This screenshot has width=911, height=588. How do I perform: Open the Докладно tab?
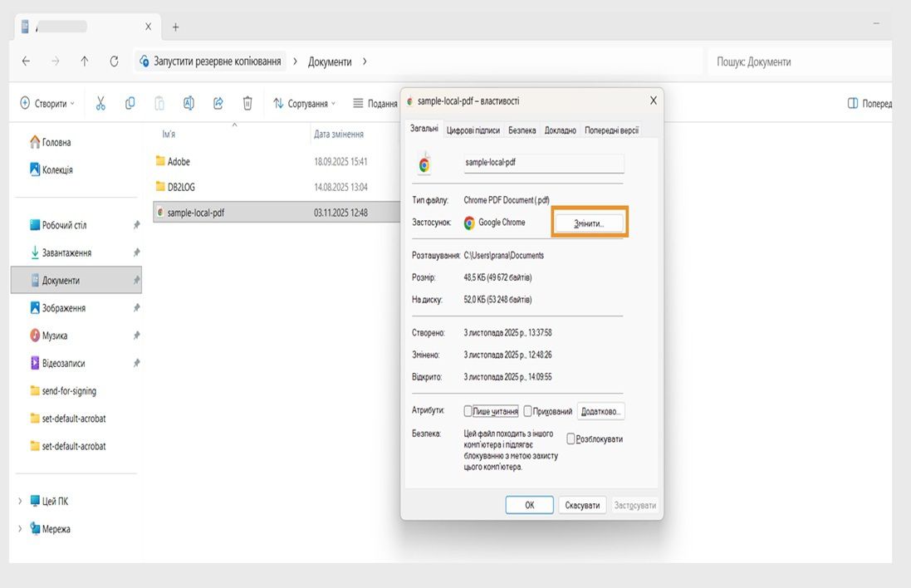click(560, 130)
